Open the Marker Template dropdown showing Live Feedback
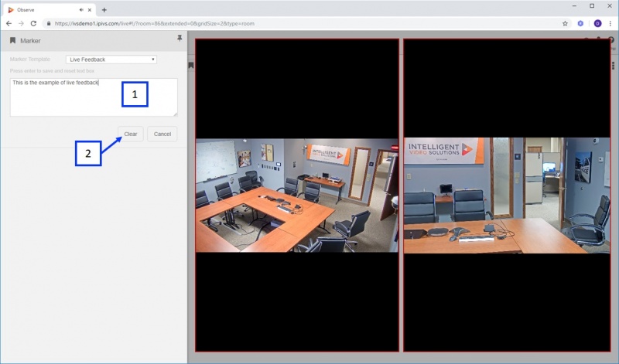This screenshot has height=364, width=619. (111, 60)
